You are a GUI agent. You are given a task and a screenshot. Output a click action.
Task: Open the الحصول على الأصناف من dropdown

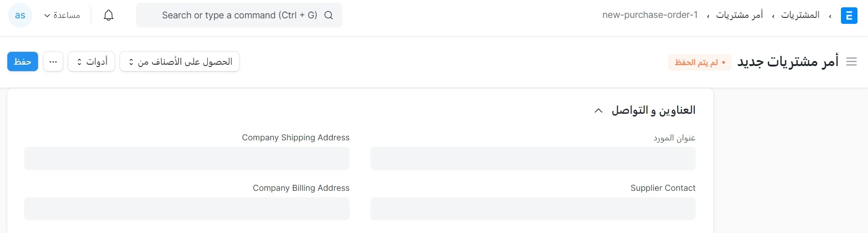pyautogui.click(x=180, y=61)
